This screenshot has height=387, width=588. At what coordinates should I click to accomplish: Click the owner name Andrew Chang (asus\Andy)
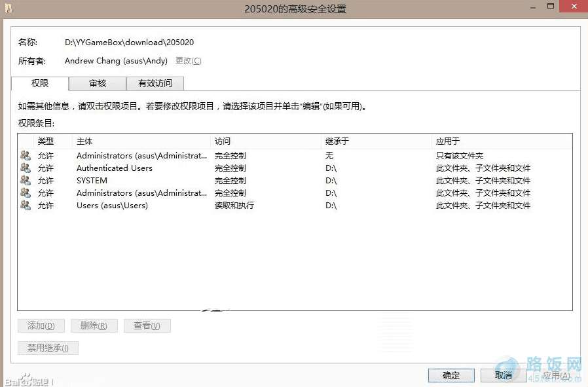coord(116,61)
